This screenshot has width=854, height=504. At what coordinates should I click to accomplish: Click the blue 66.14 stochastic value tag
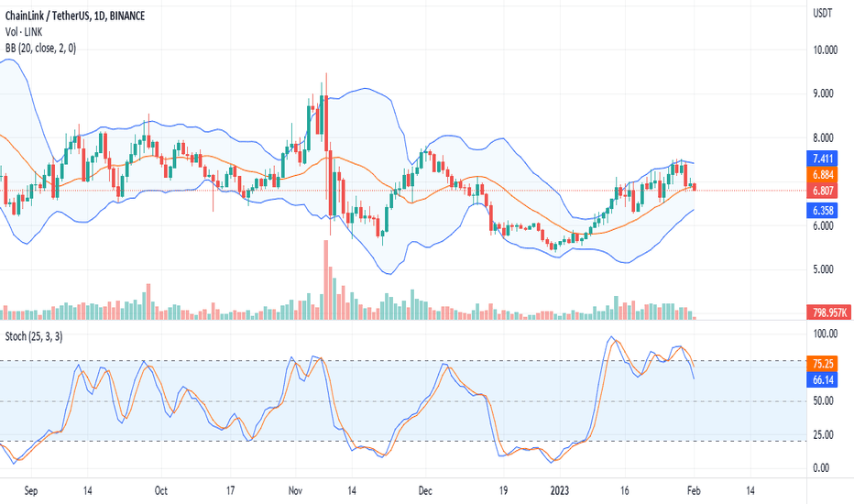point(823,379)
